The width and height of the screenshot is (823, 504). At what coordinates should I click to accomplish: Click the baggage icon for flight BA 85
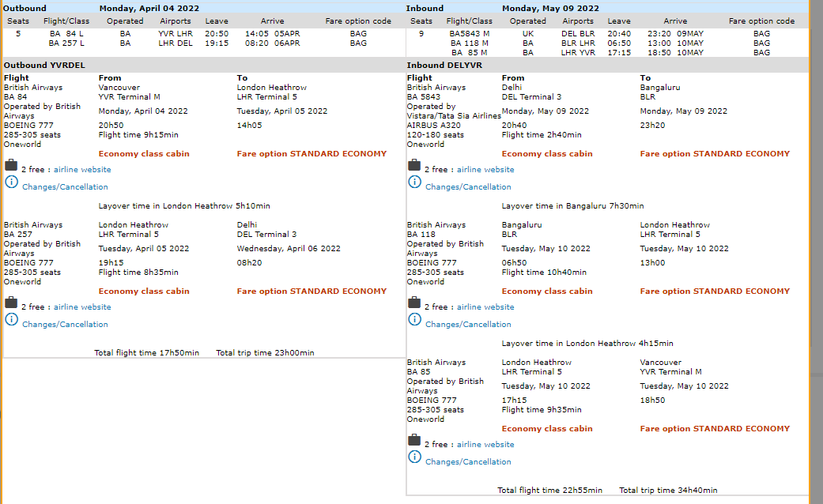pyautogui.click(x=414, y=441)
